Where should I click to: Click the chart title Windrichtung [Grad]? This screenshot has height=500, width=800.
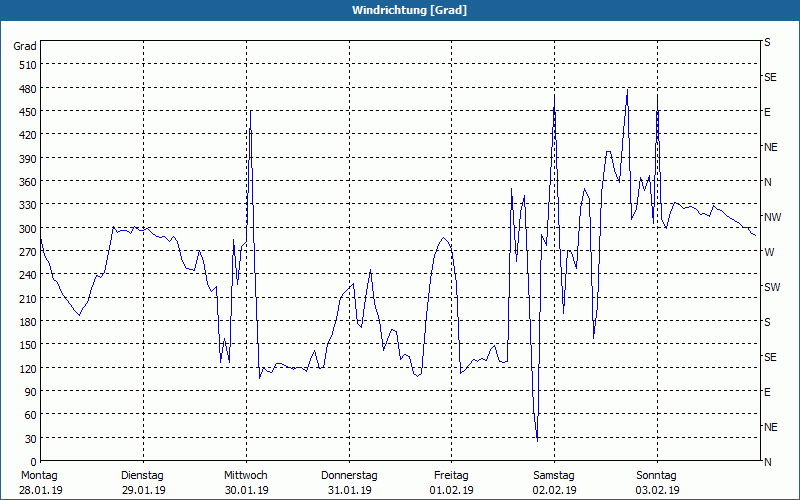409,10
